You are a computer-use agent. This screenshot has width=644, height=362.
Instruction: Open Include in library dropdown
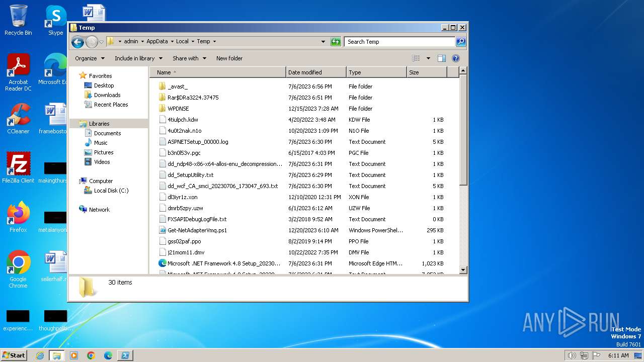pyautogui.click(x=138, y=58)
